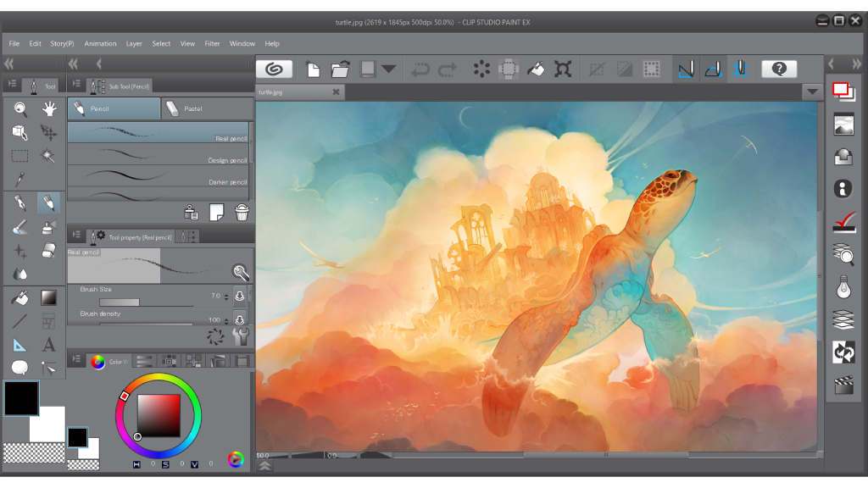Adjust the Brush Size slider
Viewport: 868px width, 488px height.
pyautogui.click(x=146, y=302)
